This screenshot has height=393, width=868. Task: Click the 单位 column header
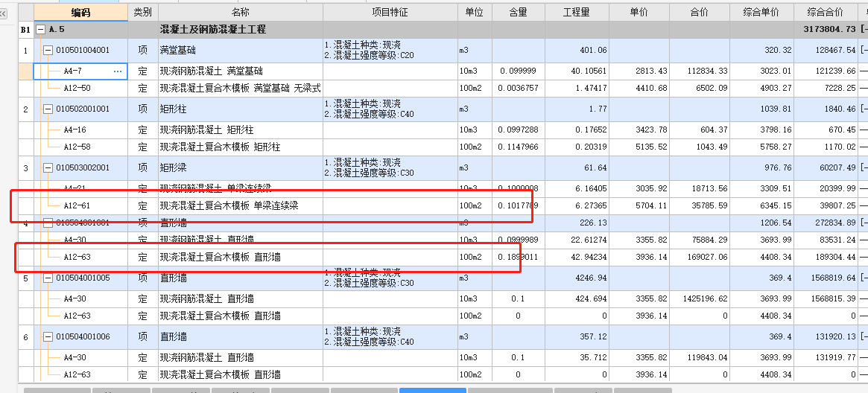[x=475, y=12]
